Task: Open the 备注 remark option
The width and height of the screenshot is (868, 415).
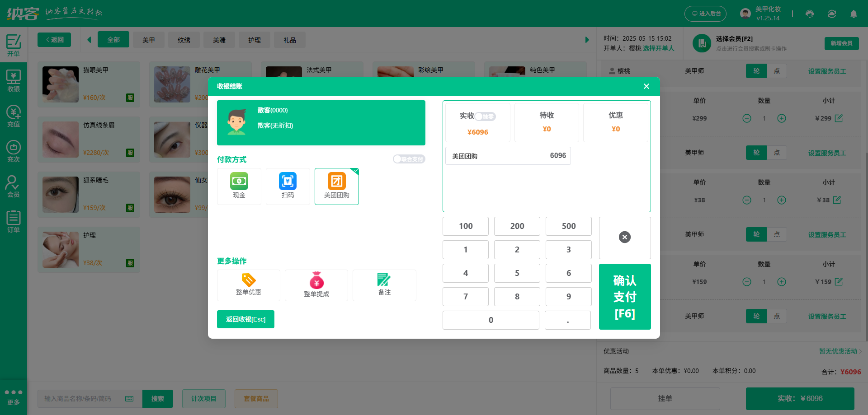Action: pyautogui.click(x=384, y=285)
